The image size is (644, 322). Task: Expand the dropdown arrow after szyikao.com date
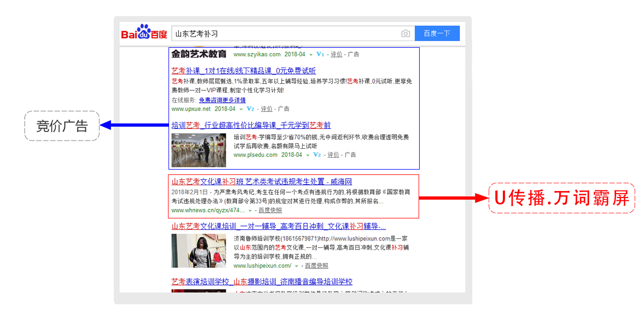click(311, 55)
